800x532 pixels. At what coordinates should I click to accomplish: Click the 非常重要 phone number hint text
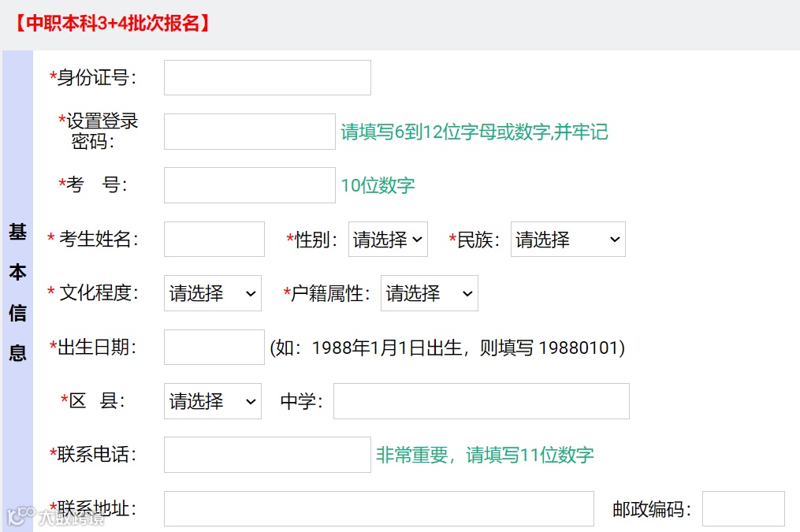[484, 456]
